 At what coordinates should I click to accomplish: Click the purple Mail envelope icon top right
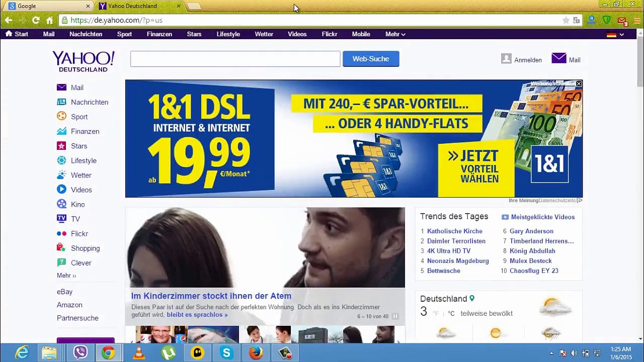click(558, 58)
